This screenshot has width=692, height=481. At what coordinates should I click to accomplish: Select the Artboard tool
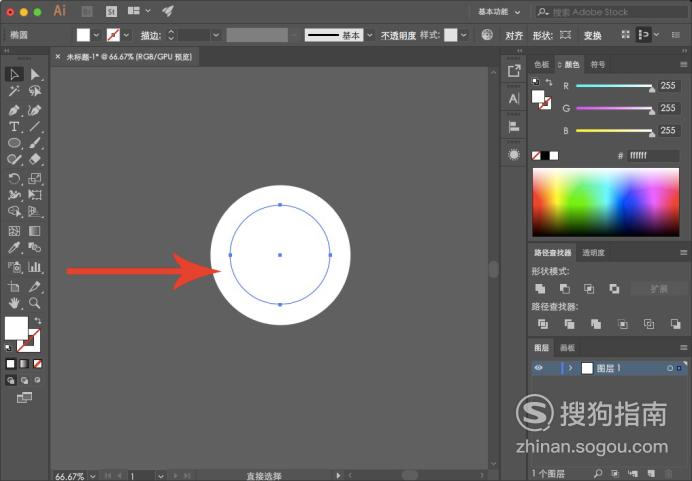click(14, 287)
